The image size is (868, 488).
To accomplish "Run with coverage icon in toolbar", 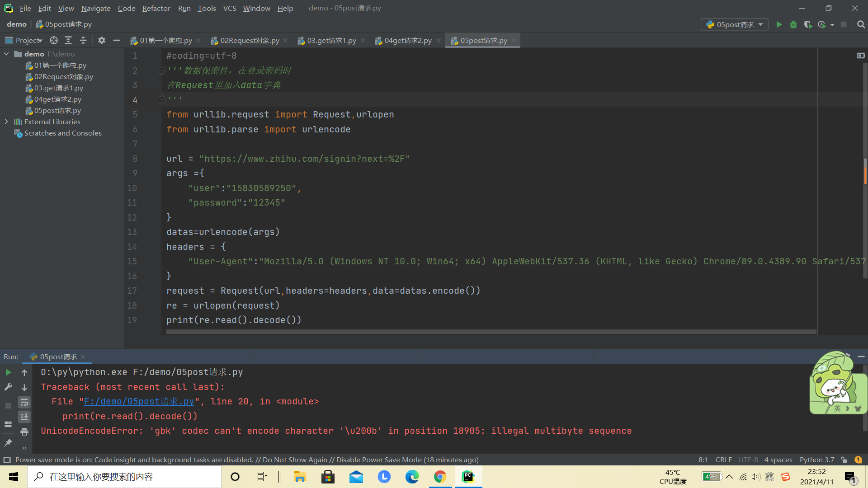I will (x=808, y=24).
